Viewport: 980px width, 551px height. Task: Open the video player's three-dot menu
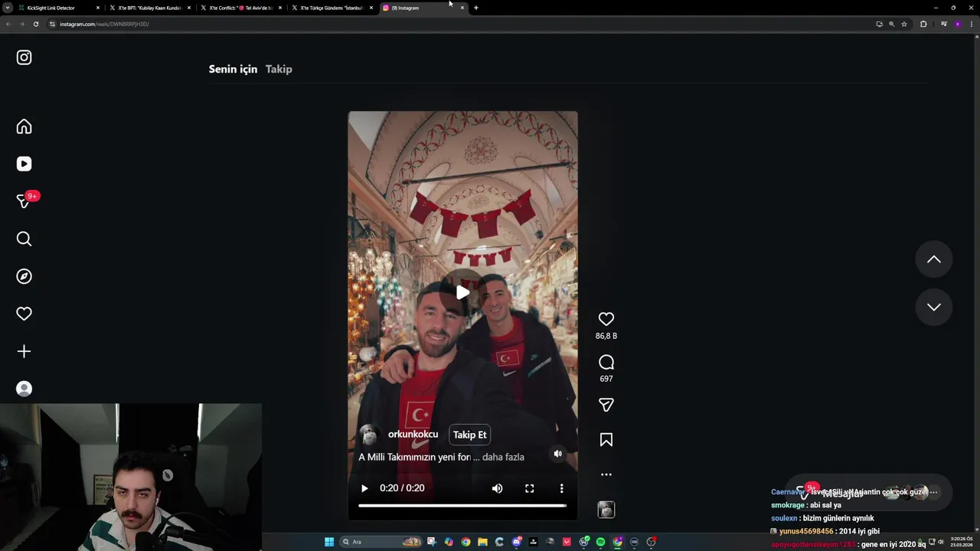(x=561, y=488)
